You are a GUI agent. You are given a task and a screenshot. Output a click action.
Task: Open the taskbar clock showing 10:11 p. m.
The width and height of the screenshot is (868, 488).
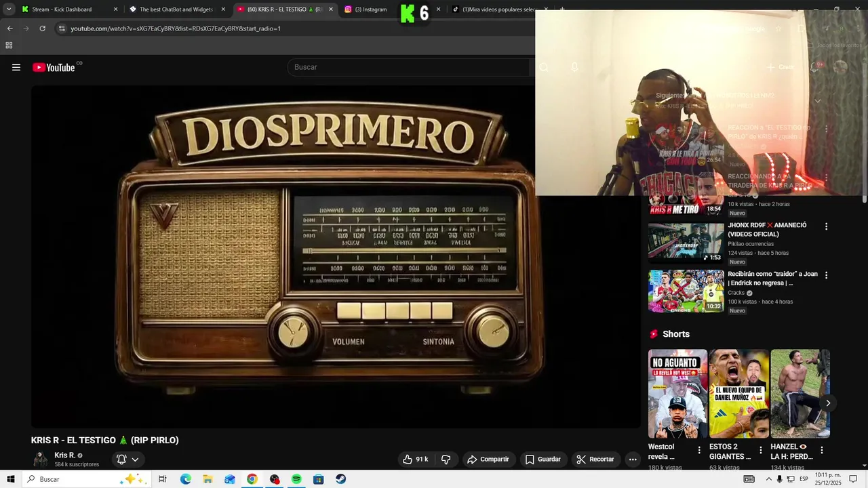pyautogui.click(x=828, y=479)
